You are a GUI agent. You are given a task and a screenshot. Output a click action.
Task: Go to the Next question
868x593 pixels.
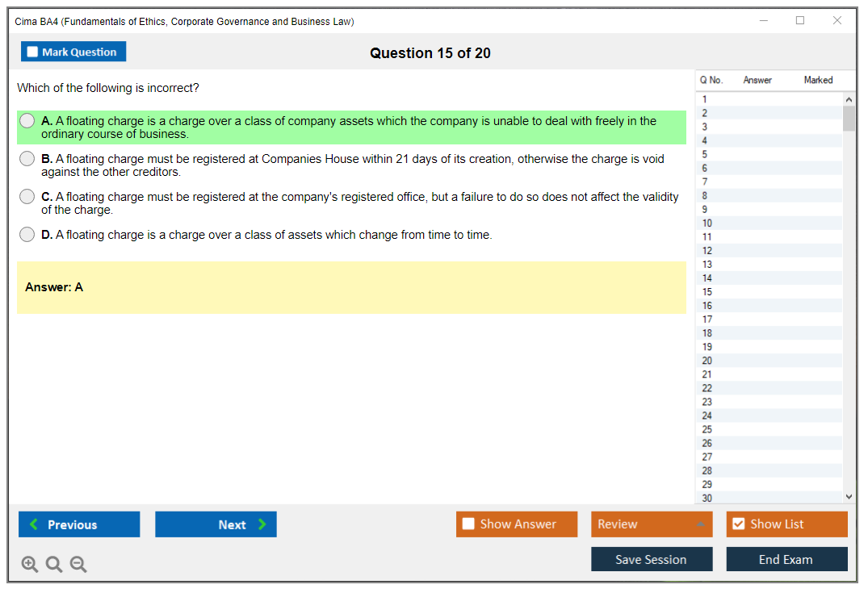click(216, 524)
